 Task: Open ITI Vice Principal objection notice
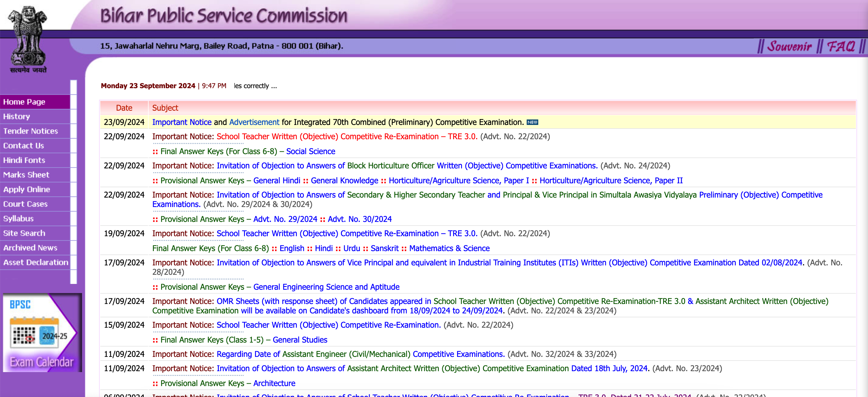tap(510, 263)
